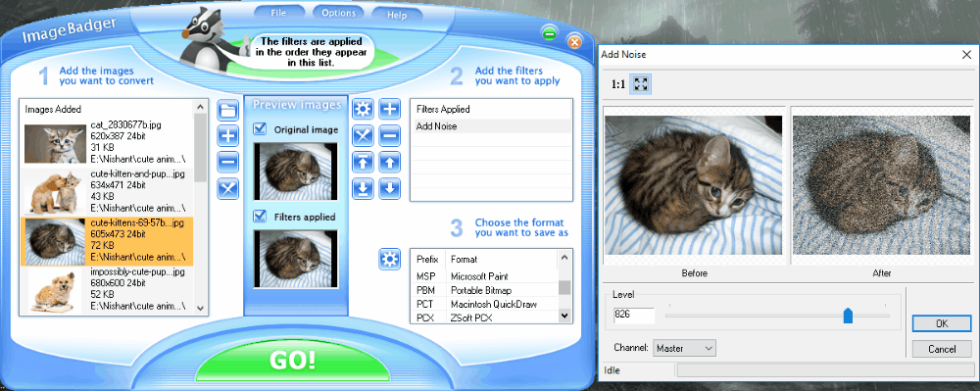Open format settings gear icon
The width and height of the screenshot is (980, 391).
[389, 259]
